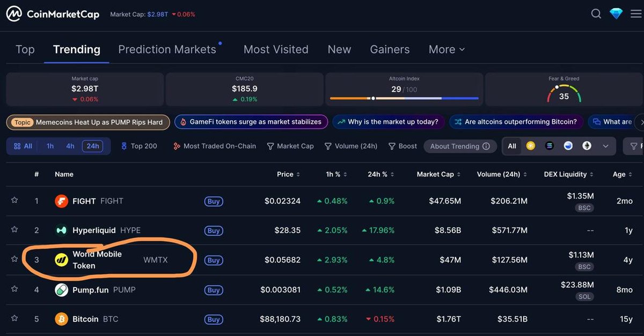Click the World Mobile Token logo
644x336 pixels.
click(62, 260)
